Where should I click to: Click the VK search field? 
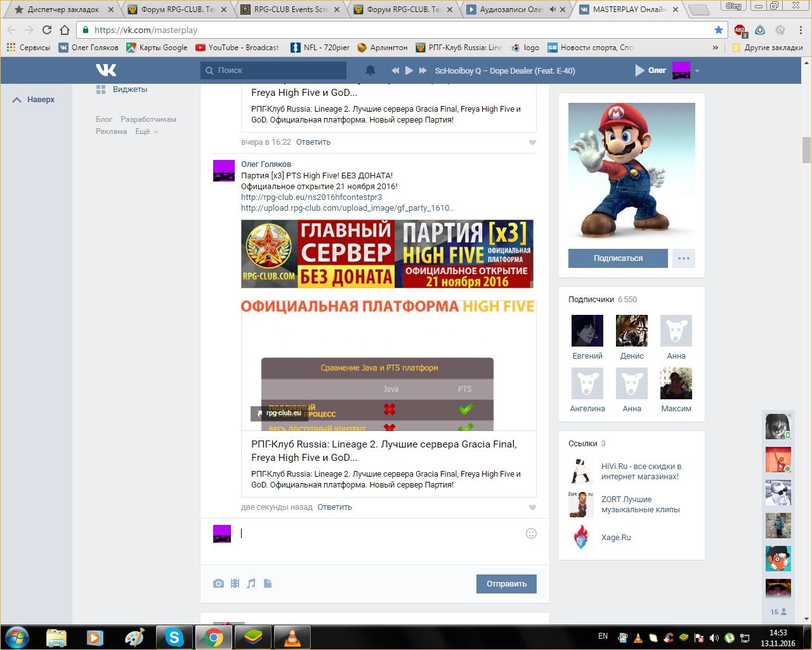[x=273, y=70]
